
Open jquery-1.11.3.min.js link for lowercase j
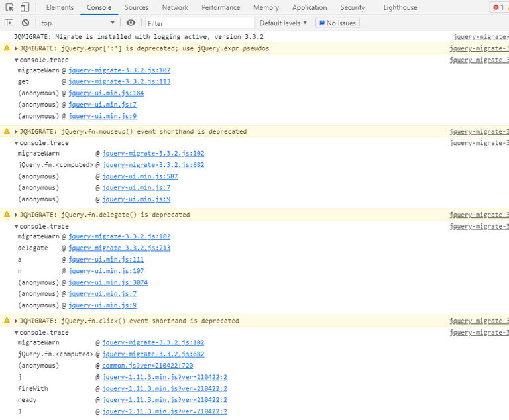pos(164,377)
